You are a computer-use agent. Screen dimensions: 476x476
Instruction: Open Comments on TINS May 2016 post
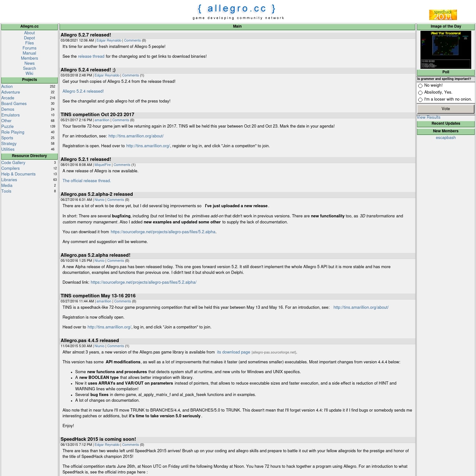[122, 301]
